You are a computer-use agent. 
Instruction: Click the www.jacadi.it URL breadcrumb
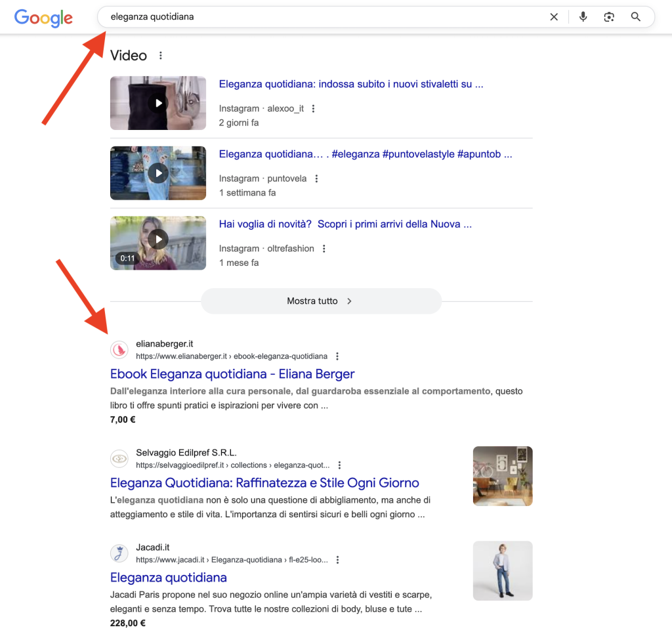(232, 560)
